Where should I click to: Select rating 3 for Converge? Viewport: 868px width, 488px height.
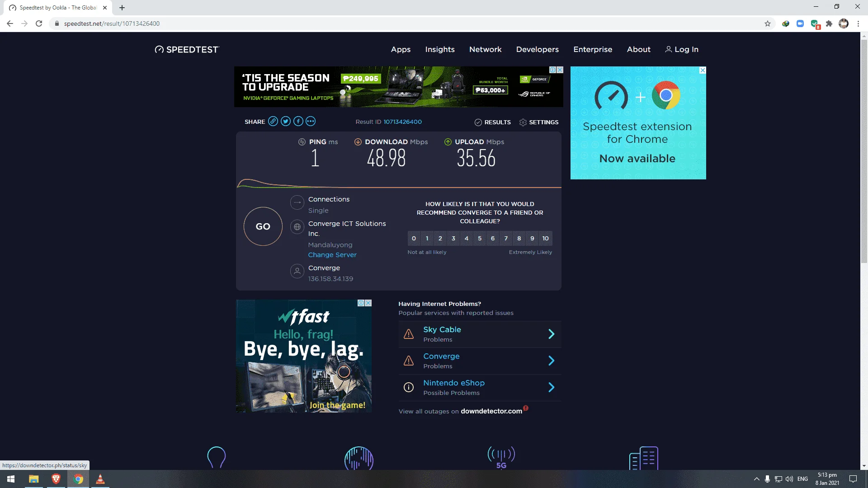pyautogui.click(x=453, y=239)
